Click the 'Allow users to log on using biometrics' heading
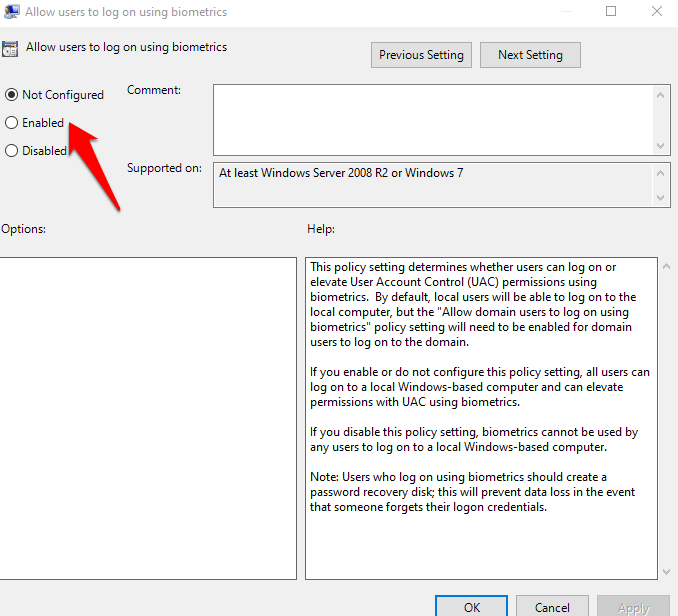The width and height of the screenshot is (678, 616). 126,47
